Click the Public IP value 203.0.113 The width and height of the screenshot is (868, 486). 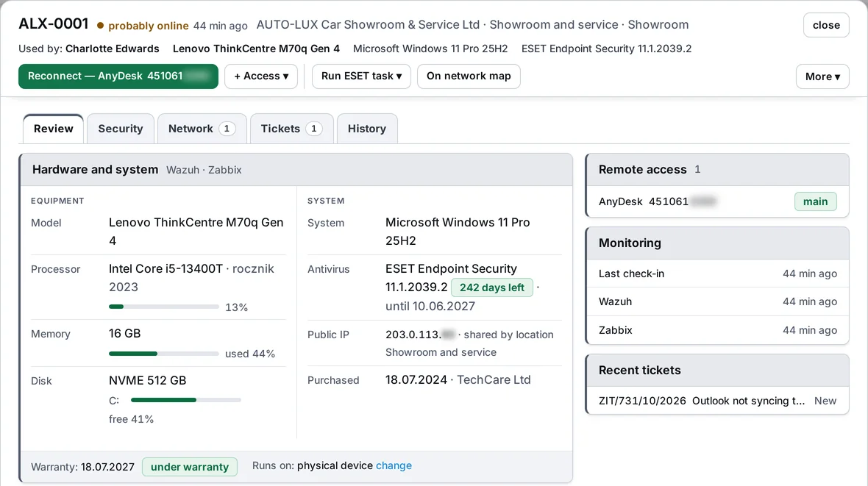click(x=420, y=335)
